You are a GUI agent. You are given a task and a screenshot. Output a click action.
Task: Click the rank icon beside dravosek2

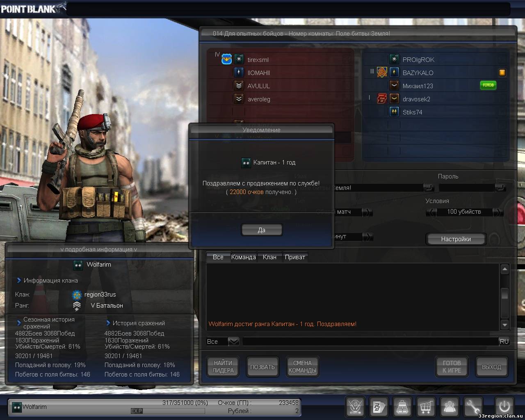[x=394, y=99]
